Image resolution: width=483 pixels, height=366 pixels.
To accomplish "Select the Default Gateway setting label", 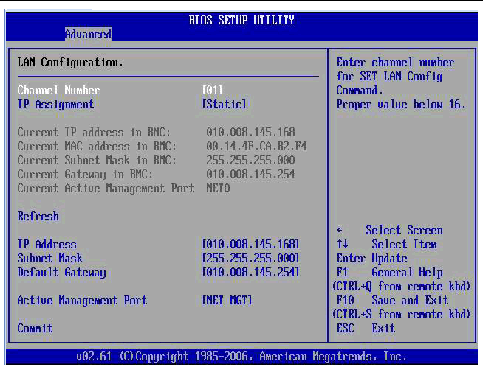I will point(62,273).
